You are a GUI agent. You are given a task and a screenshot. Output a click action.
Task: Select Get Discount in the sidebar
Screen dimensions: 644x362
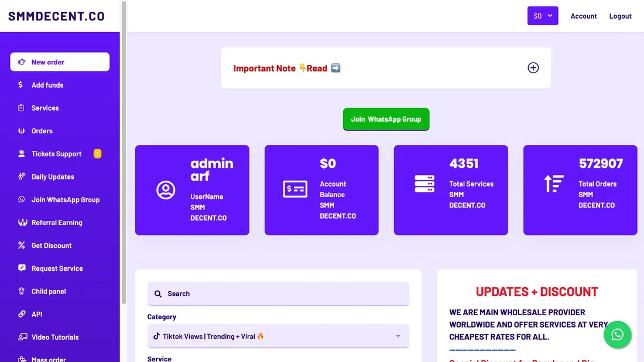(x=60, y=246)
